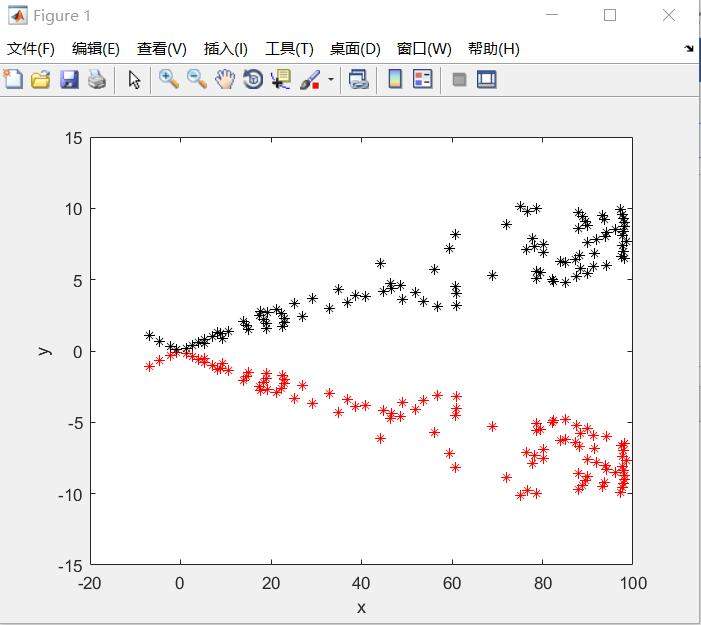
Task: Open a file with the folder icon
Action: tap(41, 80)
